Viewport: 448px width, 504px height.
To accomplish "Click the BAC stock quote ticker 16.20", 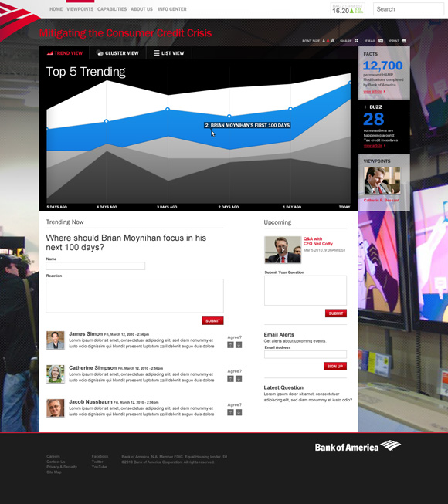I will tap(348, 9).
